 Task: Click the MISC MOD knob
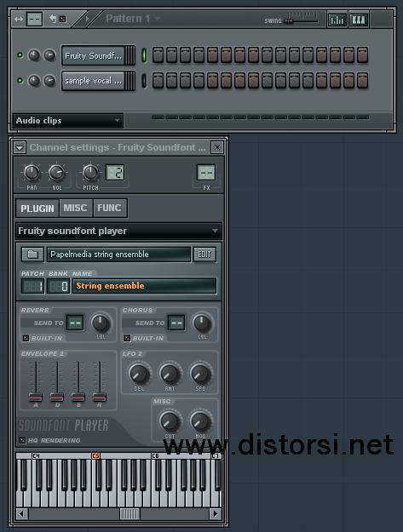pyautogui.click(x=200, y=421)
